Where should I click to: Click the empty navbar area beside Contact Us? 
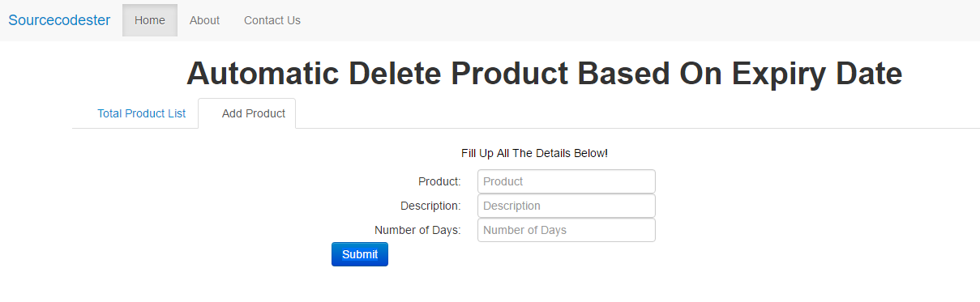(640, 20)
